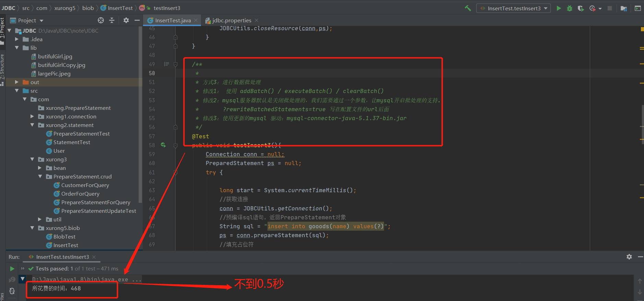Viewport: 644px width, 301px height.
Task: Start debugging with the bug icon
Action: 570,8
